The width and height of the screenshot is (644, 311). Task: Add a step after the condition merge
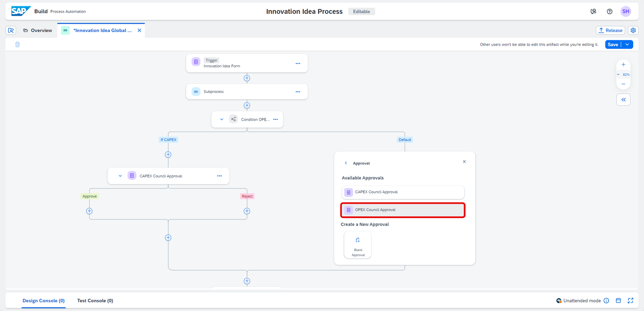tap(247, 281)
